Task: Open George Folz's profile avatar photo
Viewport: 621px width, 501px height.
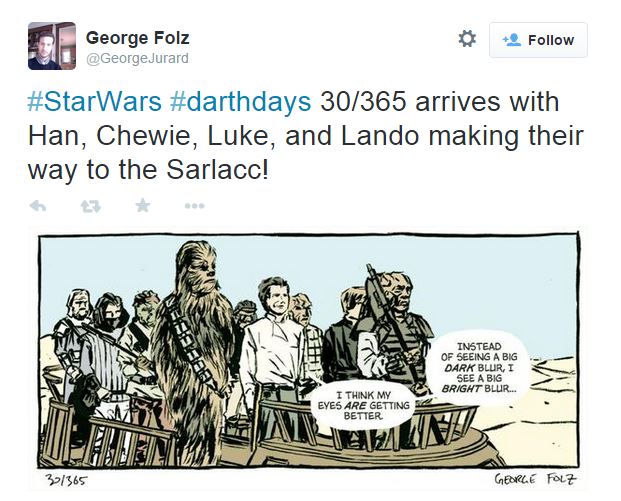Action: (52, 46)
